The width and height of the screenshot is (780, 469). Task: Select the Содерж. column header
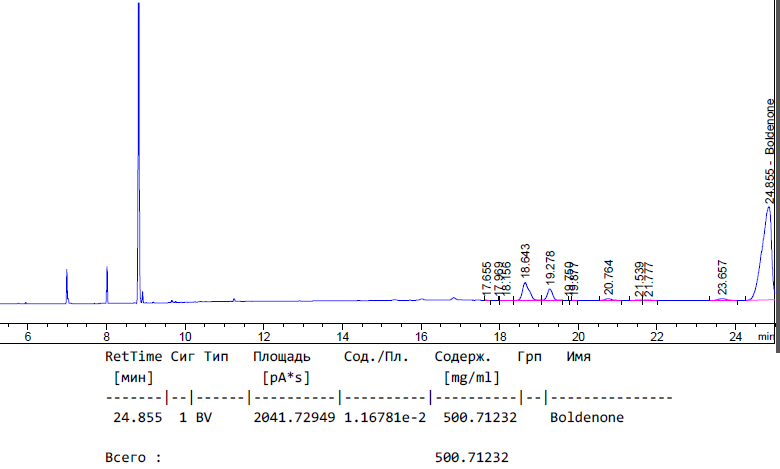click(462, 356)
